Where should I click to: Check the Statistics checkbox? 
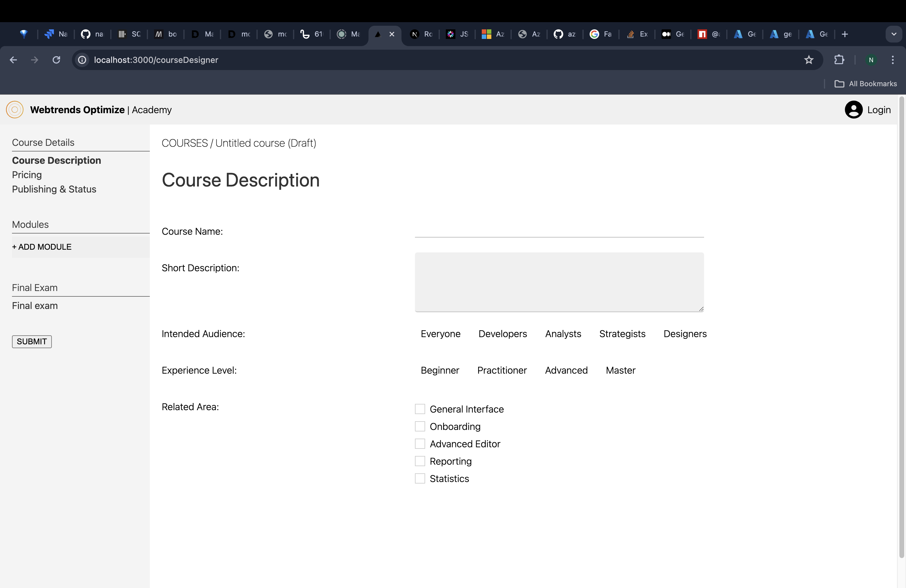(420, 479)
